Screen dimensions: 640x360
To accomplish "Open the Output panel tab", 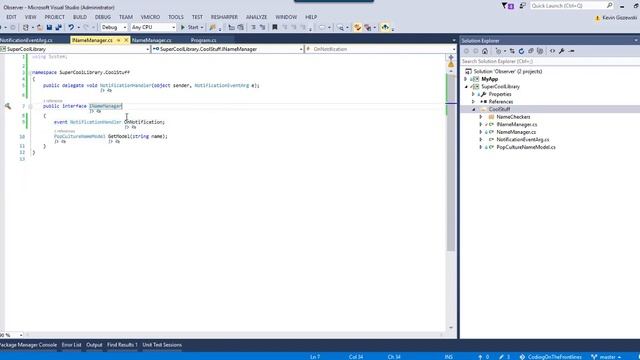I will point(94,345).
